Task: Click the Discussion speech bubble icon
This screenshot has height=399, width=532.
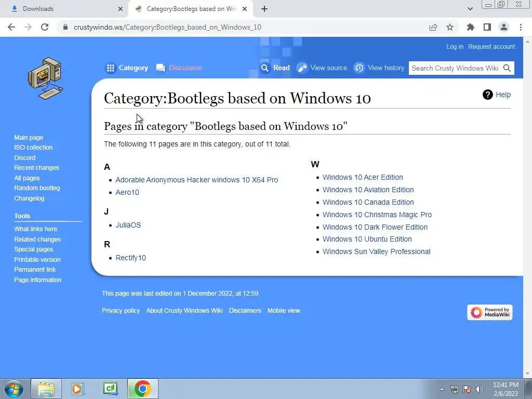Action: click(161, 68)
